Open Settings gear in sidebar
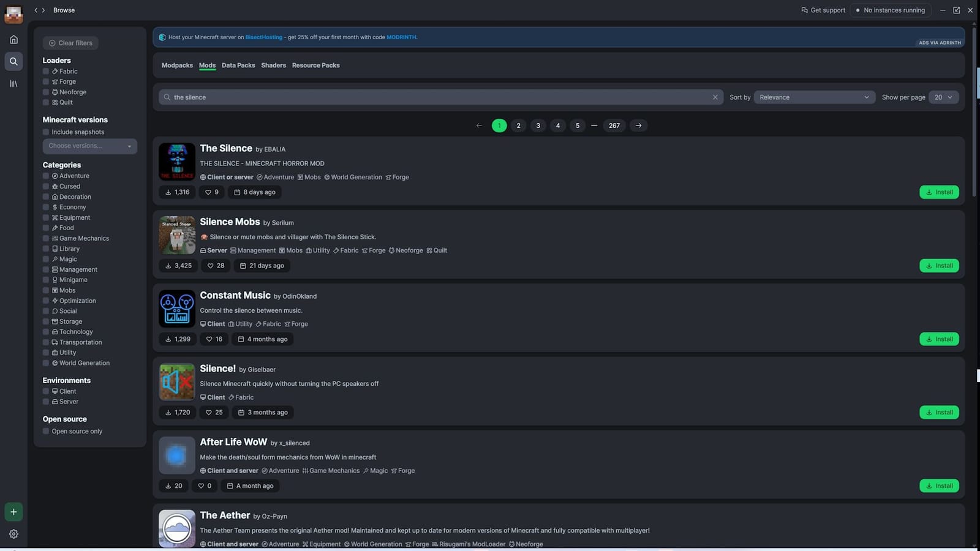 (x=13, y=534)
